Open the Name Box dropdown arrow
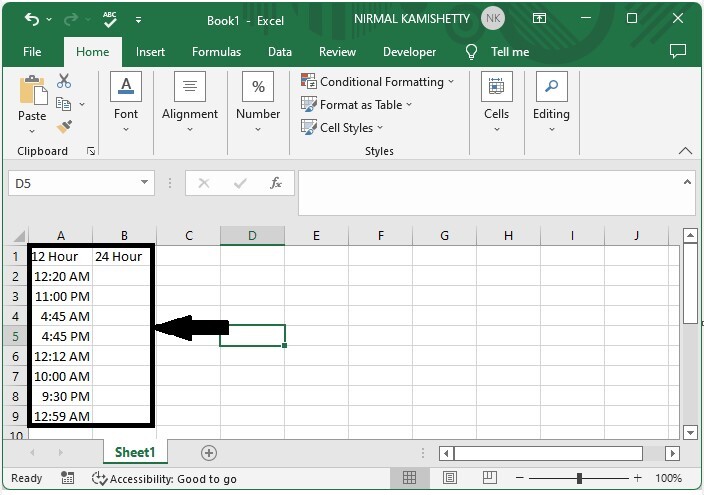704x495 pixels. pyautogui.click(x=145, y=182)
